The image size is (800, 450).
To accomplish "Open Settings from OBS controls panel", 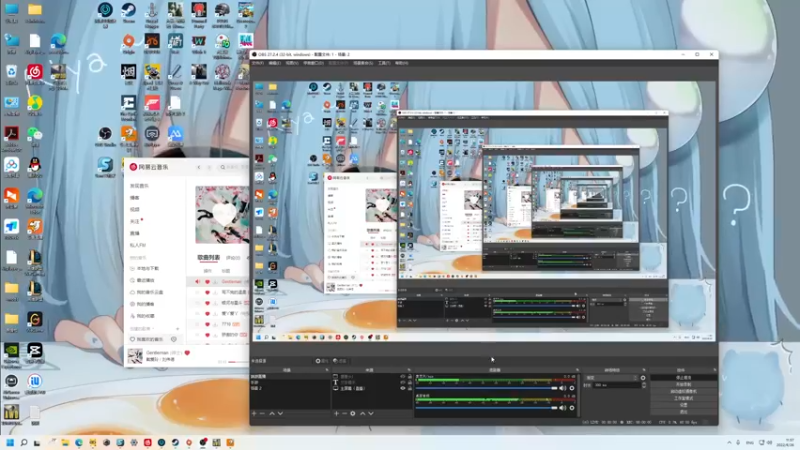I will pos(684,405).
